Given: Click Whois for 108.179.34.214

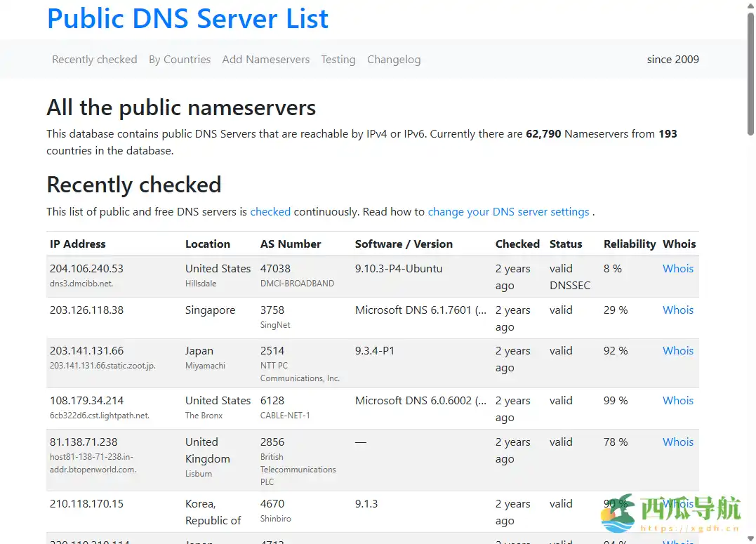Looking at the screenshot, I should [677, 400].
